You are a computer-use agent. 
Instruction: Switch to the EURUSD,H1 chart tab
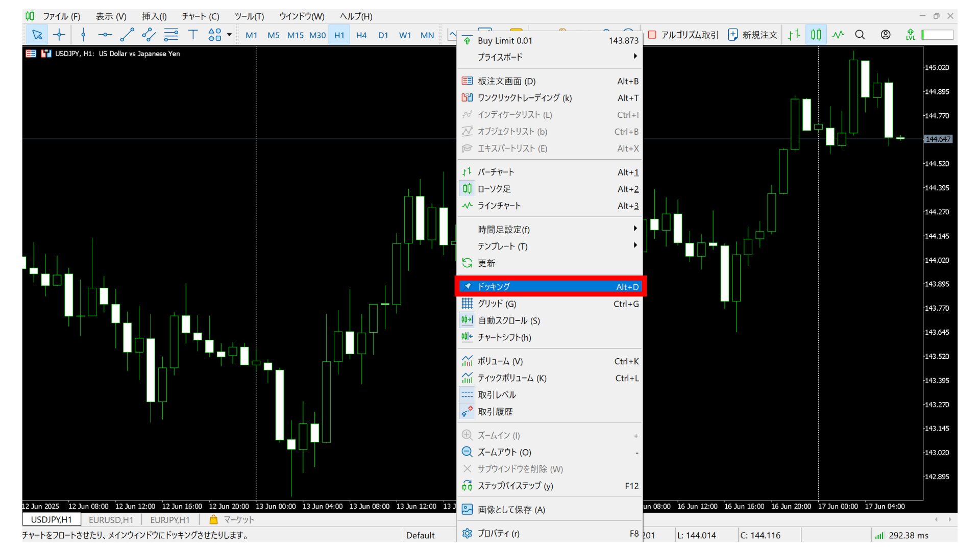[x=111, y=520]
